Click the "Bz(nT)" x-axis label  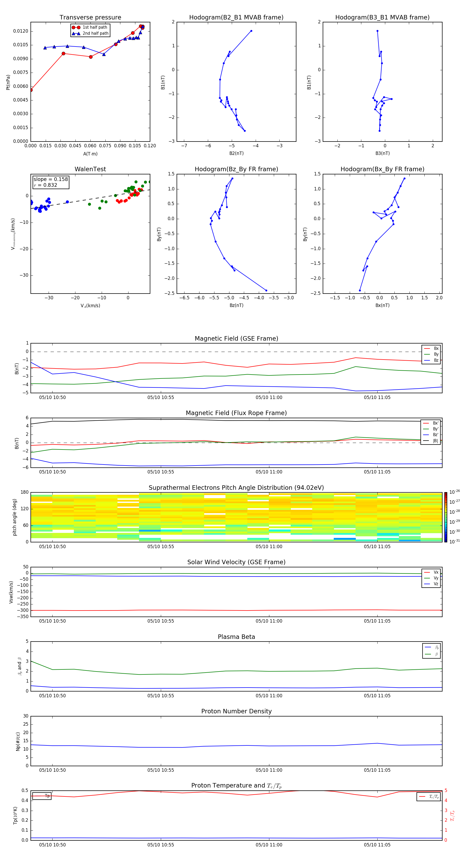tap(236, 305)
